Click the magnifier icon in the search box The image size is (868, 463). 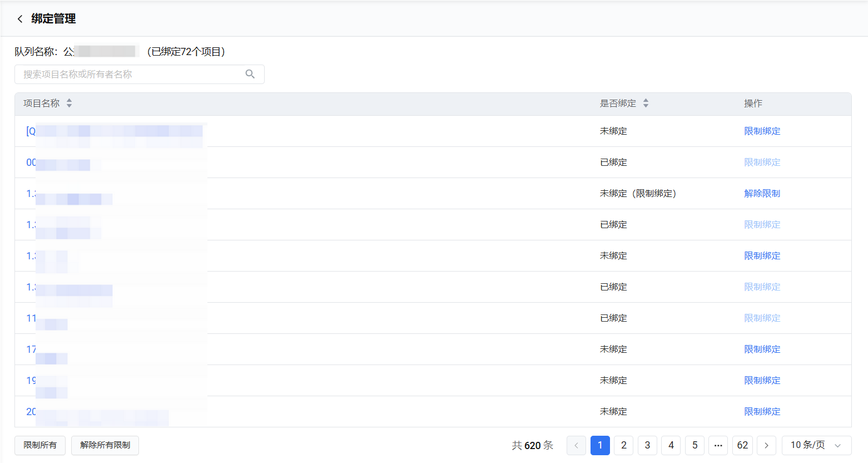[250, 74]
